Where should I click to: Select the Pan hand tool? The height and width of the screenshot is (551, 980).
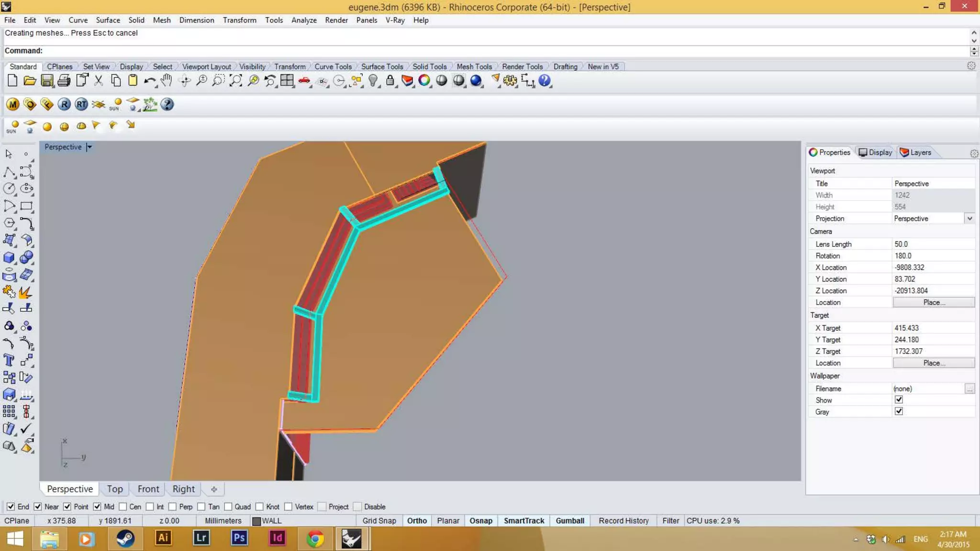pyautogui.click(x=166, y=81)
